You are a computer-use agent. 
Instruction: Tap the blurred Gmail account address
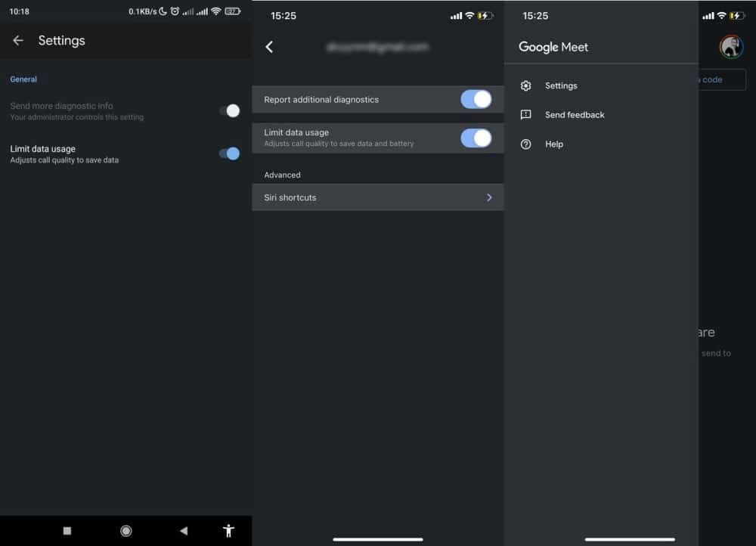click(377, 46)
